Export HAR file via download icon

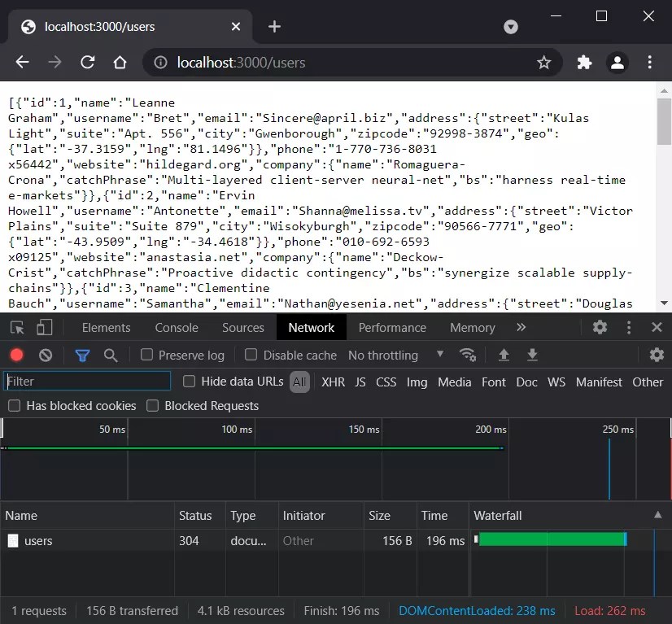(x=531, y=355)
